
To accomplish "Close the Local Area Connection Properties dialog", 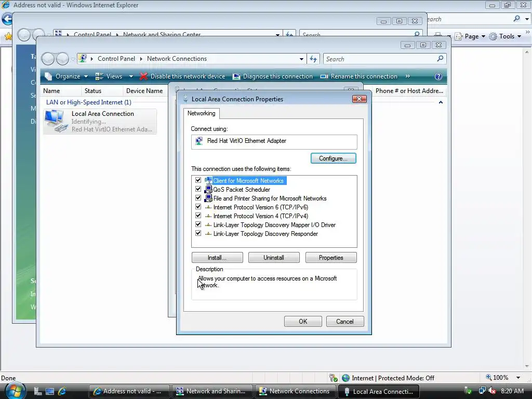I will [x=360, y=99].
